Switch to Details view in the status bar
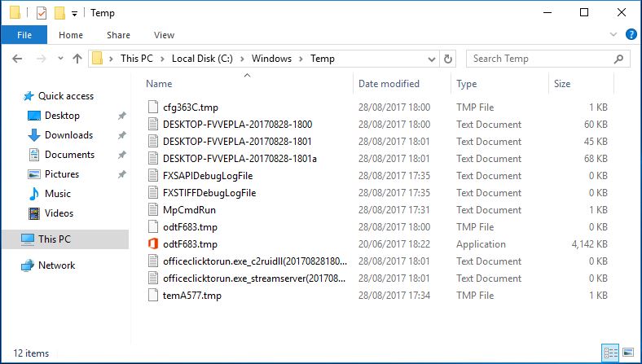This screenshot has height=364, width=642. pos(610,353)
